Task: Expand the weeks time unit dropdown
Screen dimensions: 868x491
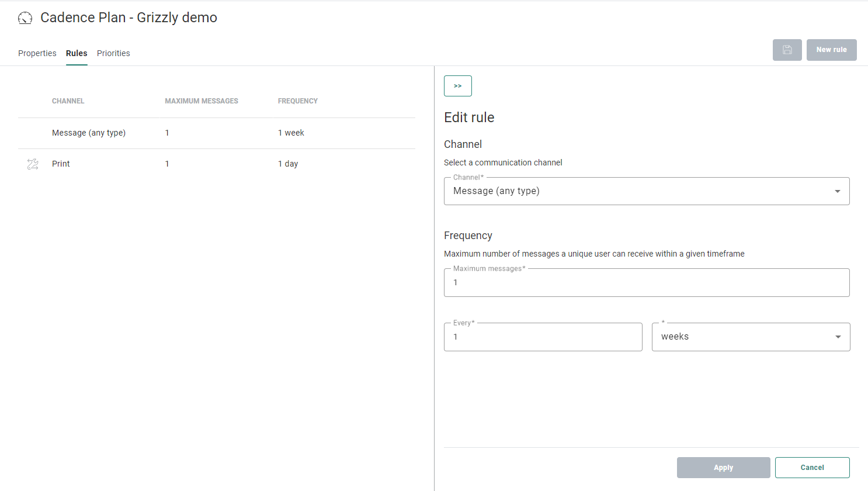Action: [751, 337]
